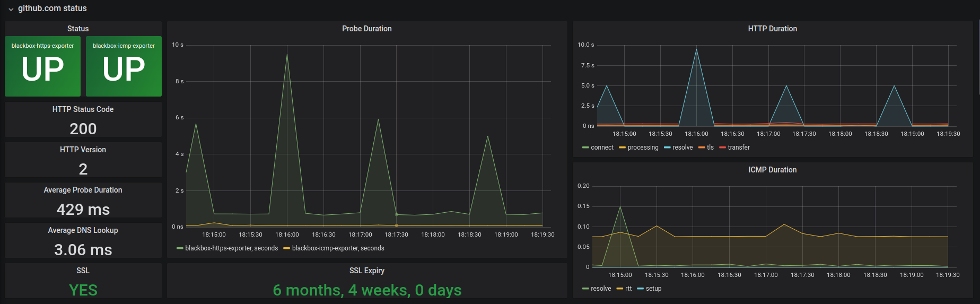Screen dimensions: 980x304
Task: Click the green connect legend color swatch
Action: pos(585,147)
